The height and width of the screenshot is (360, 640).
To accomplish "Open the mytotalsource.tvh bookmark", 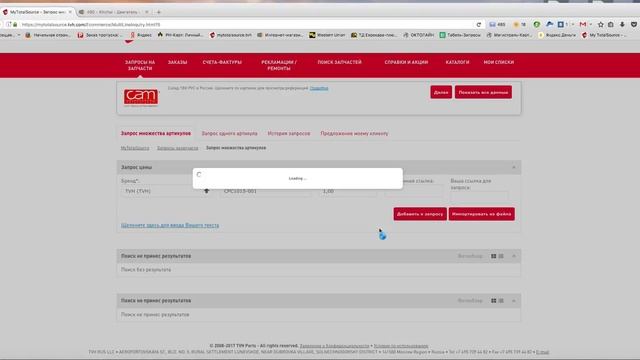I will [231, 35].
